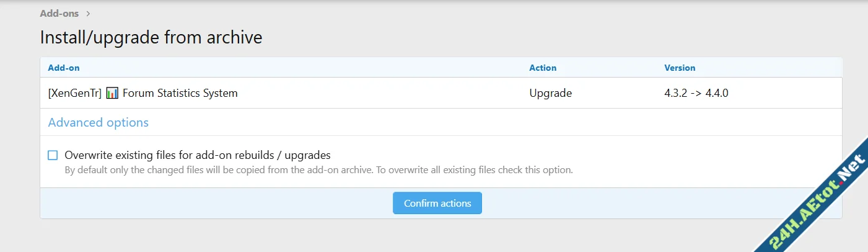Go back to Add-ons breadcrumb
This screenshot has width=868, height=252.
click(x=59, y=13)
